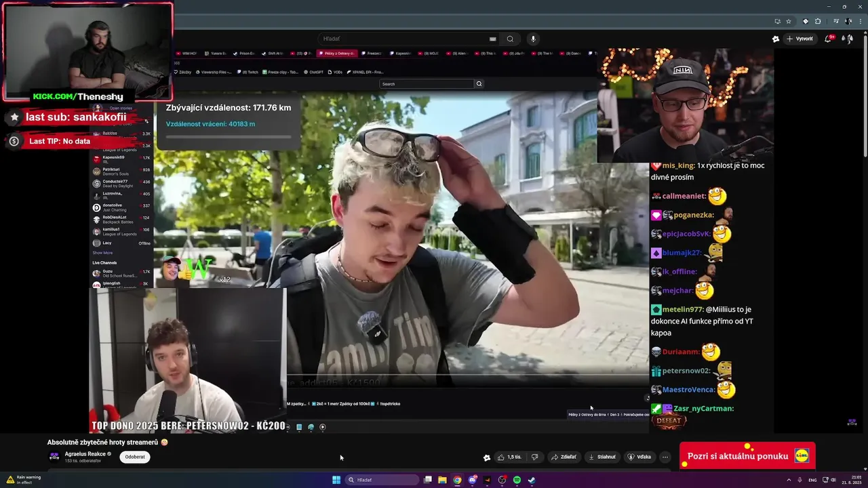This screenshot has width=868, height=488.
Task: Open the ChatGPT bookmark
Action: coord(314,72)
